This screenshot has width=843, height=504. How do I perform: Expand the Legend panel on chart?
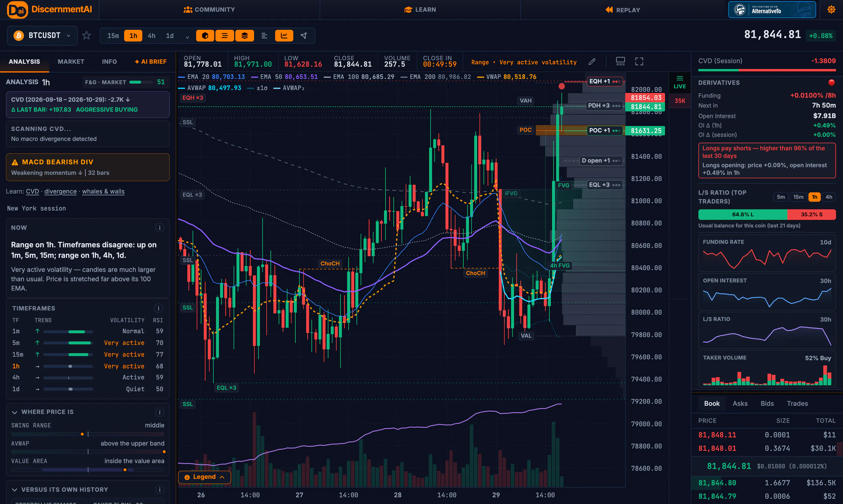tap(204, 477)
